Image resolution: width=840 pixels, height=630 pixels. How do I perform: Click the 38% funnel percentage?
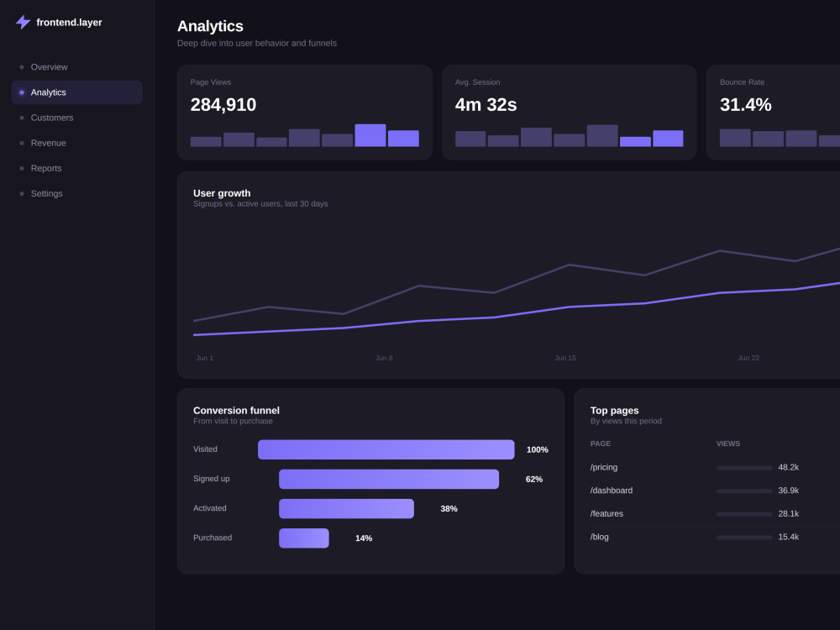coord(449,509)
